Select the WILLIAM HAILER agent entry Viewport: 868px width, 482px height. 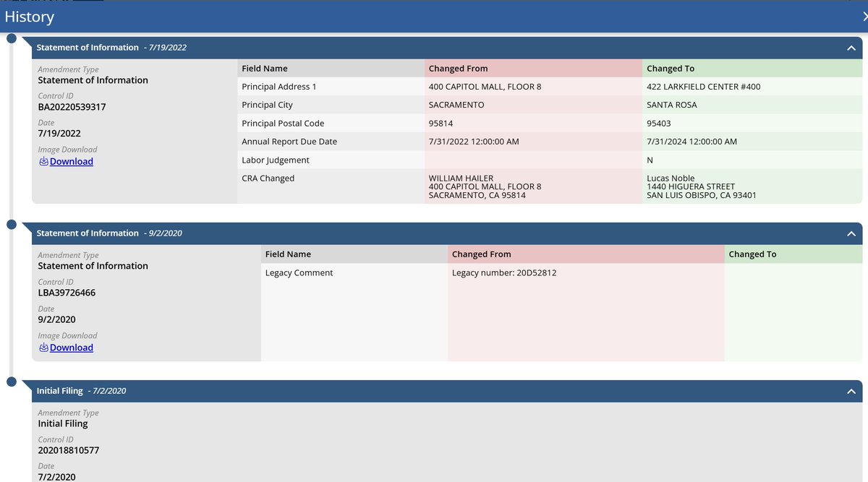pos(485,186)
